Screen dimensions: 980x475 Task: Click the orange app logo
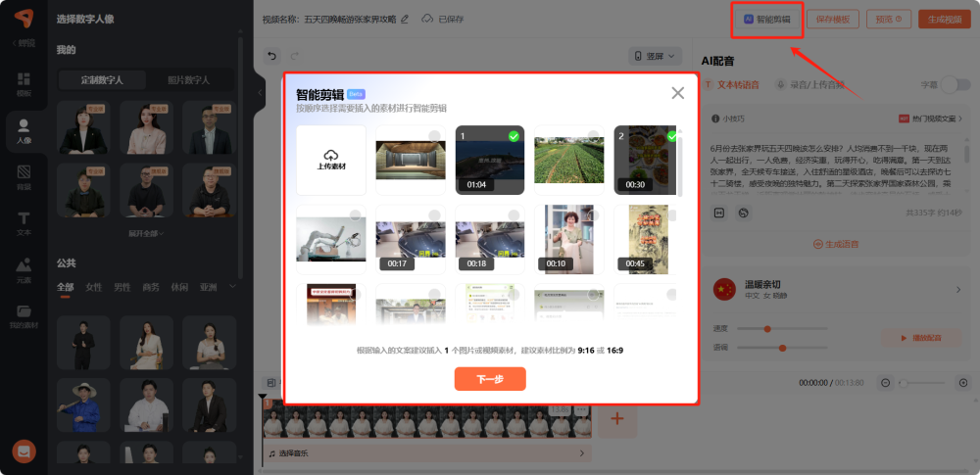click(24, 19)
